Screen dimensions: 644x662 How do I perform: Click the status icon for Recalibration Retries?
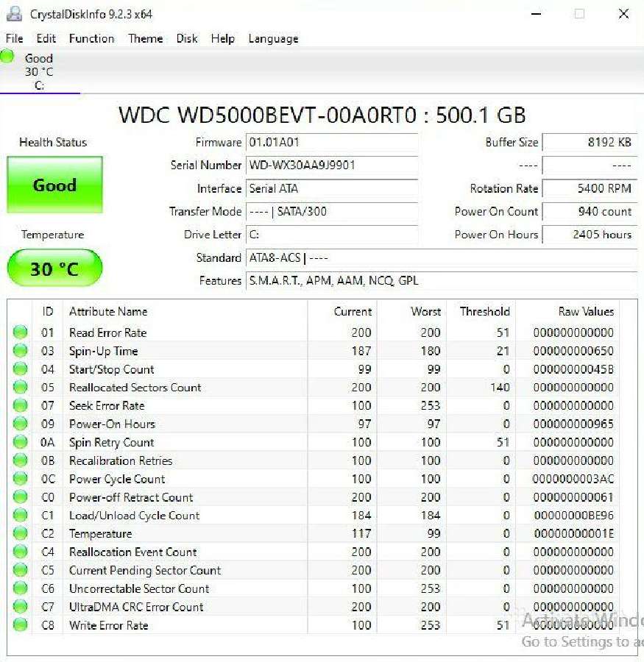(21, 460)
